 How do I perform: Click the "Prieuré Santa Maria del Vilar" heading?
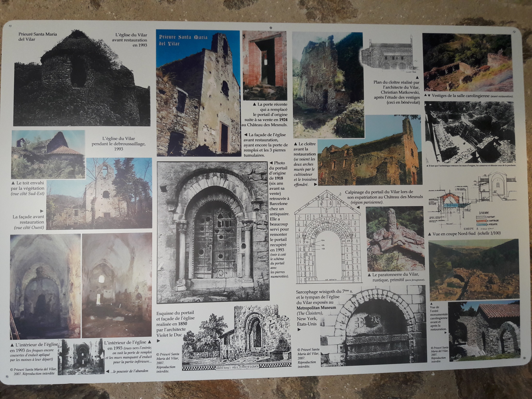pos(38,37)
